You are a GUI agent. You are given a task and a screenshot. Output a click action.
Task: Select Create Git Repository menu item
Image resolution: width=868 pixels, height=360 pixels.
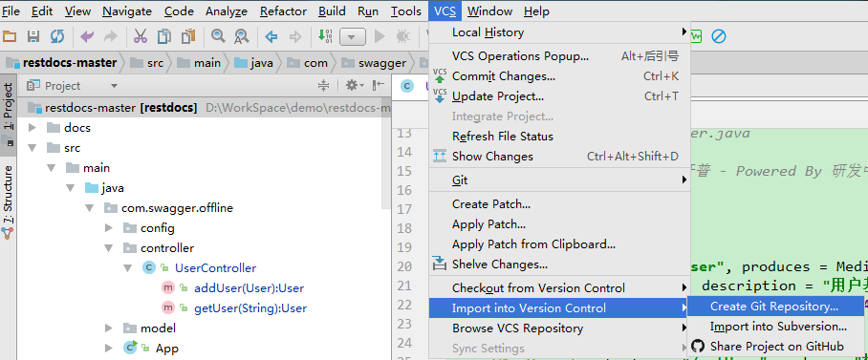click(x=775, y=307)
